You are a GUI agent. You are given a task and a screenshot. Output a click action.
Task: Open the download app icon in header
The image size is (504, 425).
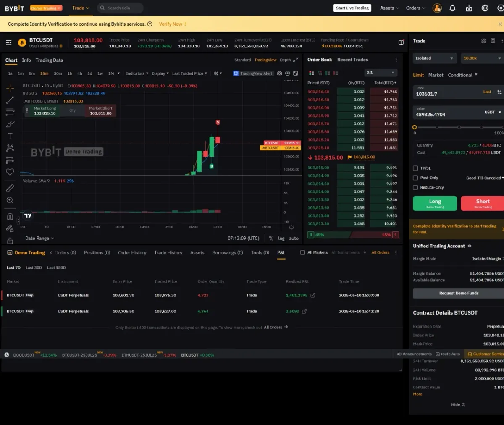[469, 8]
